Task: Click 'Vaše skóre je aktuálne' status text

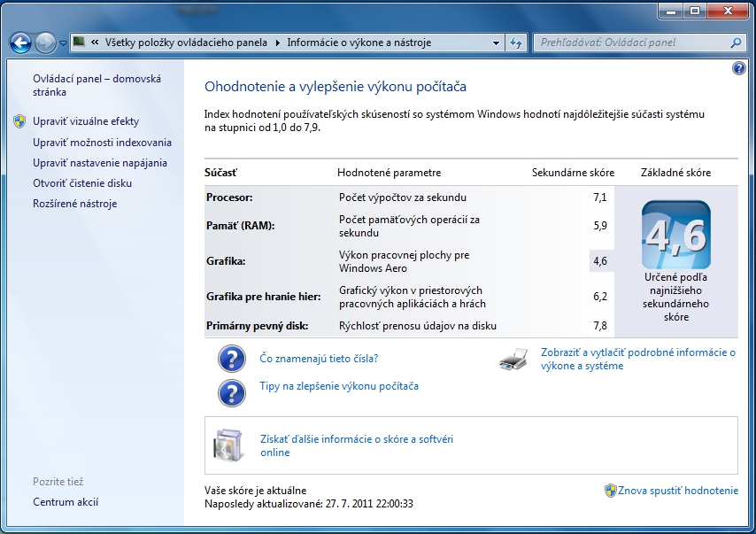Action: pyautogui.click(x=256, y=490)
